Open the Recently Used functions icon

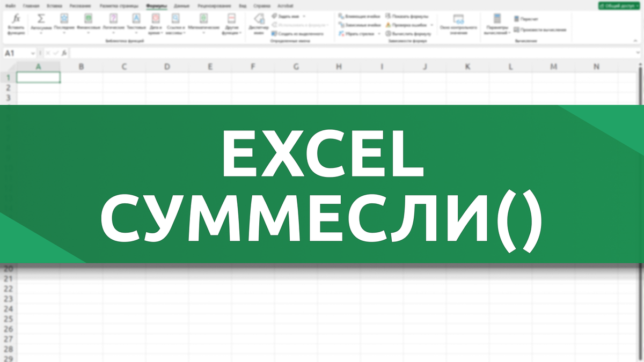pos(64,18)
